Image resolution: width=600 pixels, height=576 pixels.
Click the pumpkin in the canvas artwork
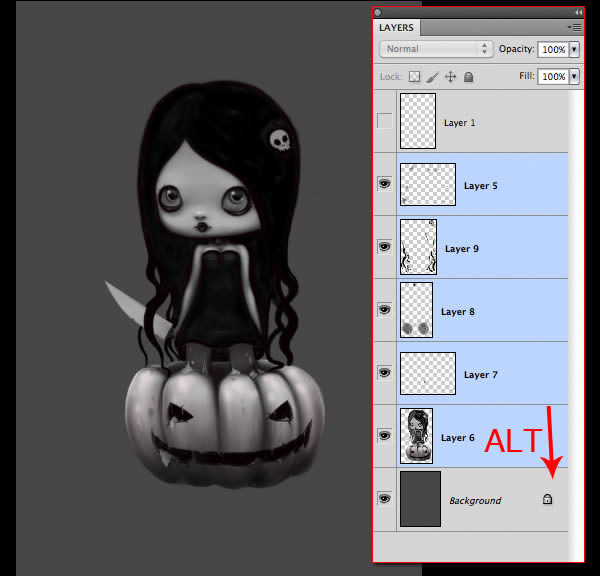pyautogui.click(x=225, y=425)
